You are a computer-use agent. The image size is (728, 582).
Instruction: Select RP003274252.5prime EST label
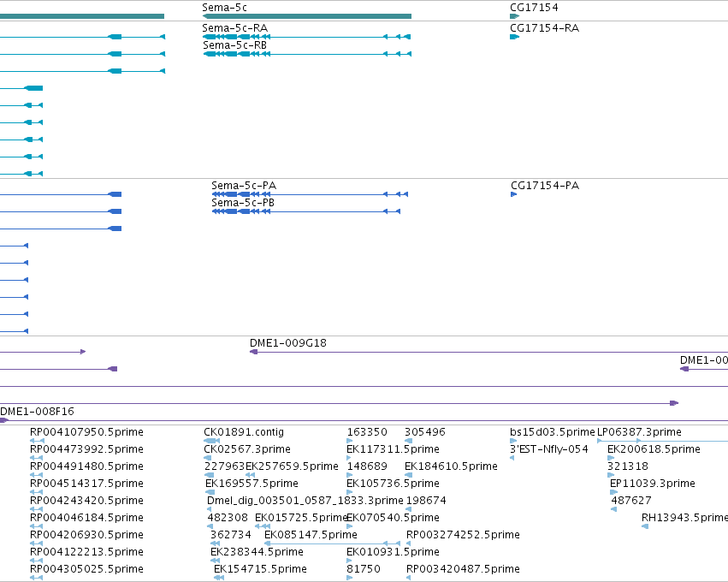click(x=463, y=535)
